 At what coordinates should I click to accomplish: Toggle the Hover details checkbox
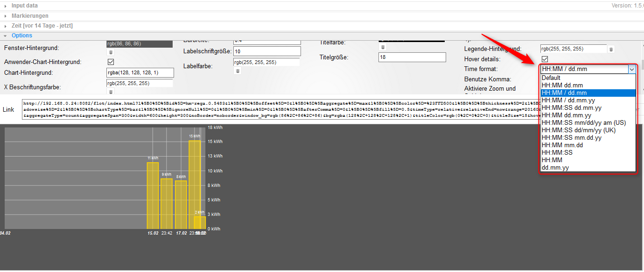pyautogui.click(x=545, y=59)
